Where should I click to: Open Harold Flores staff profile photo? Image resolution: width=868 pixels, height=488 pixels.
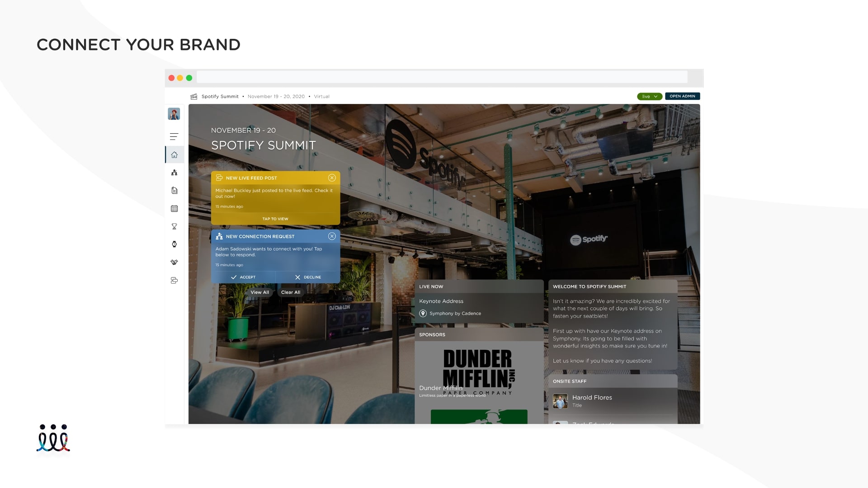point(560,401)
